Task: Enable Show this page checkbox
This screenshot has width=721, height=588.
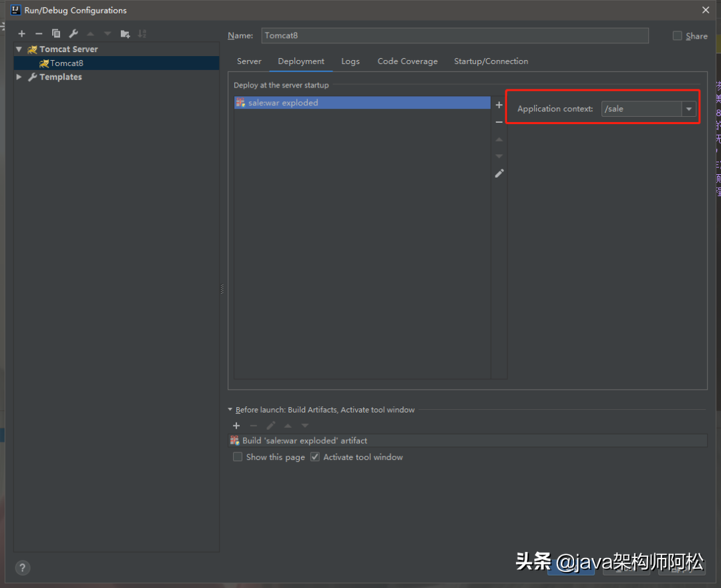Action: pos(238,457)
